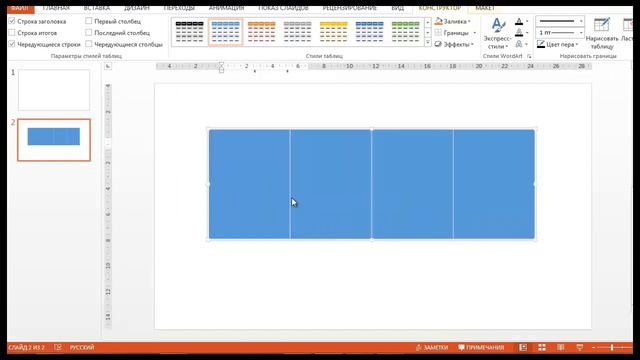Open the Стили WordArt dialog launcher

(x=529, y=56)
